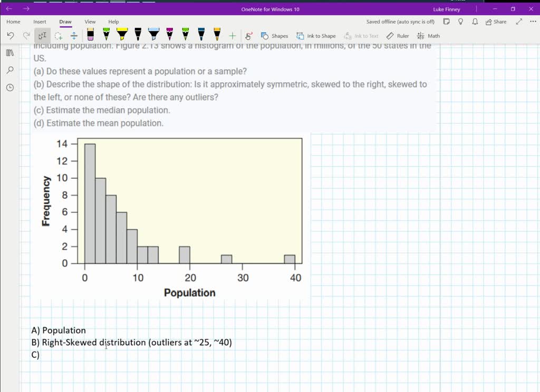Switch to the View tab
The height and width of the screenshot is (392, 540).
(x=90, y=22)
